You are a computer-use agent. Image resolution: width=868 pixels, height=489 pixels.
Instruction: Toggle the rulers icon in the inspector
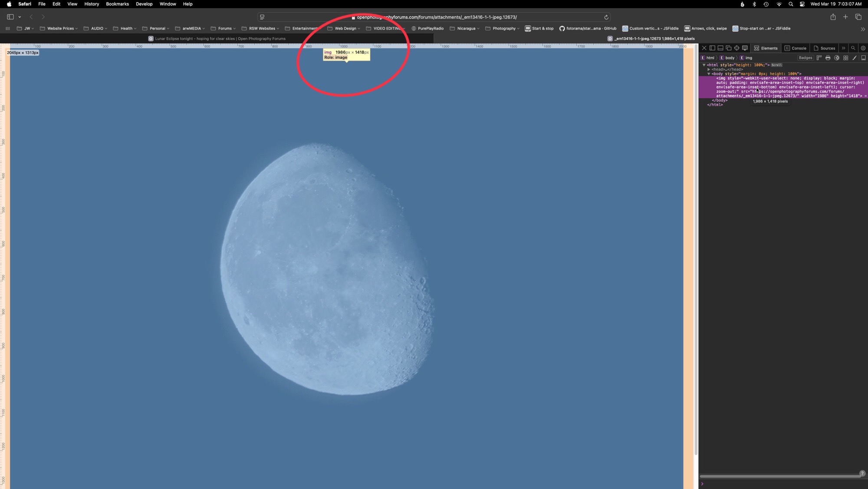(819, 58)
